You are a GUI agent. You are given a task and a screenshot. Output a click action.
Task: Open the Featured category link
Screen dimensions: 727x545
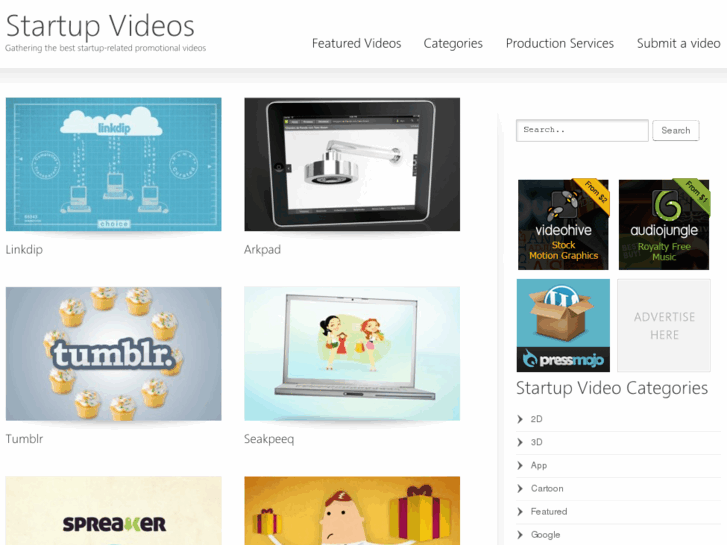(549, 512)
